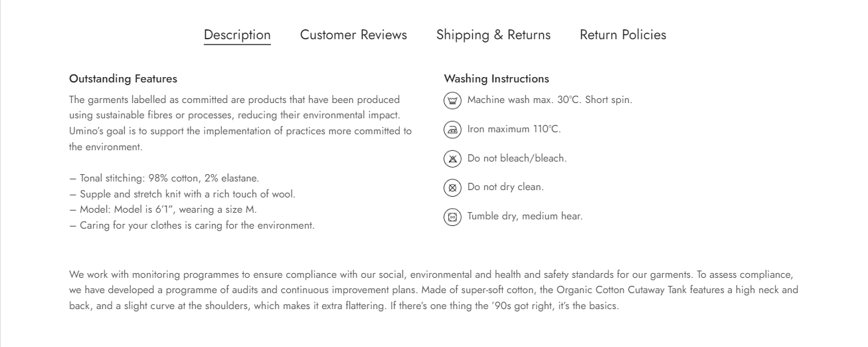Image resolution: width=868 pixels, height=347 pixels.
Task: Click the model size M line
Action: click(x=163, y=210)
